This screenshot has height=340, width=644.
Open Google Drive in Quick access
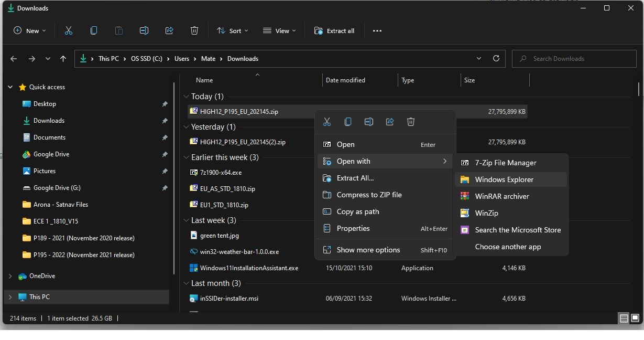pos(51,154)
